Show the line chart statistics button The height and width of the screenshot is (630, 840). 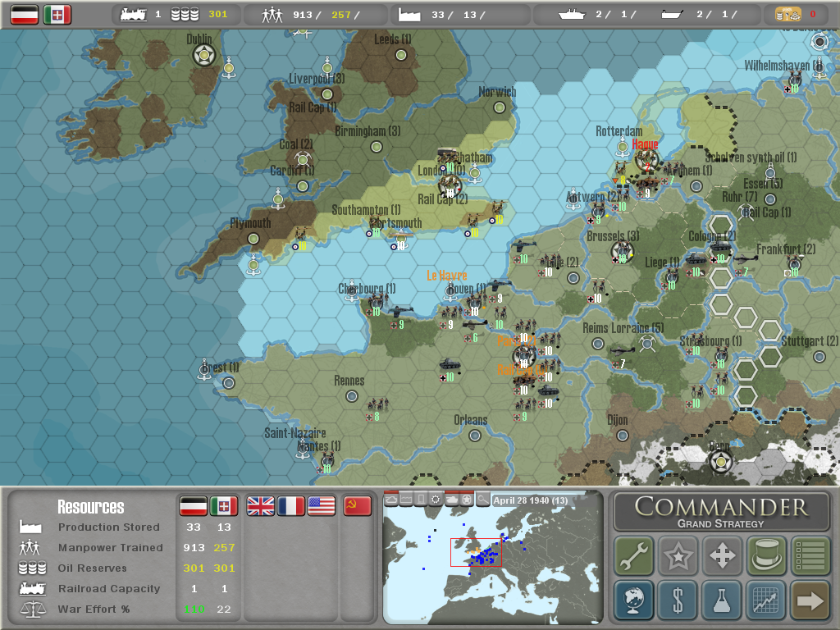pyautogui.click(x=766, y=600)
